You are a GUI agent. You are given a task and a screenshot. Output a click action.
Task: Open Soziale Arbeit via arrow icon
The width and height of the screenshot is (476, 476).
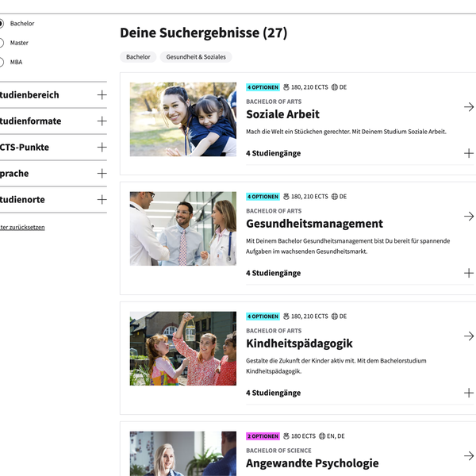tap(469, 107)
